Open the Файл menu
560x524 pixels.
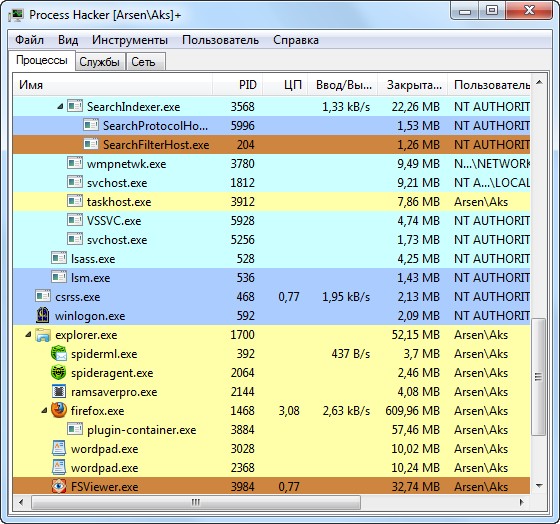[29, 40]
